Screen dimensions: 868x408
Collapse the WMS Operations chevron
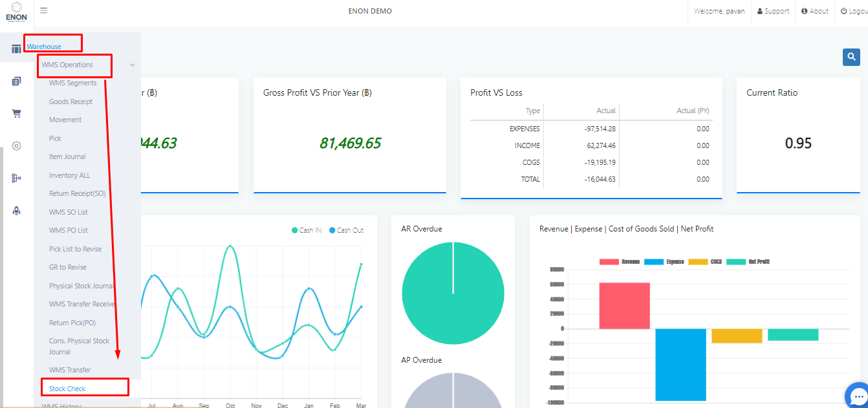pyautogui.click(x=132, y=65)
